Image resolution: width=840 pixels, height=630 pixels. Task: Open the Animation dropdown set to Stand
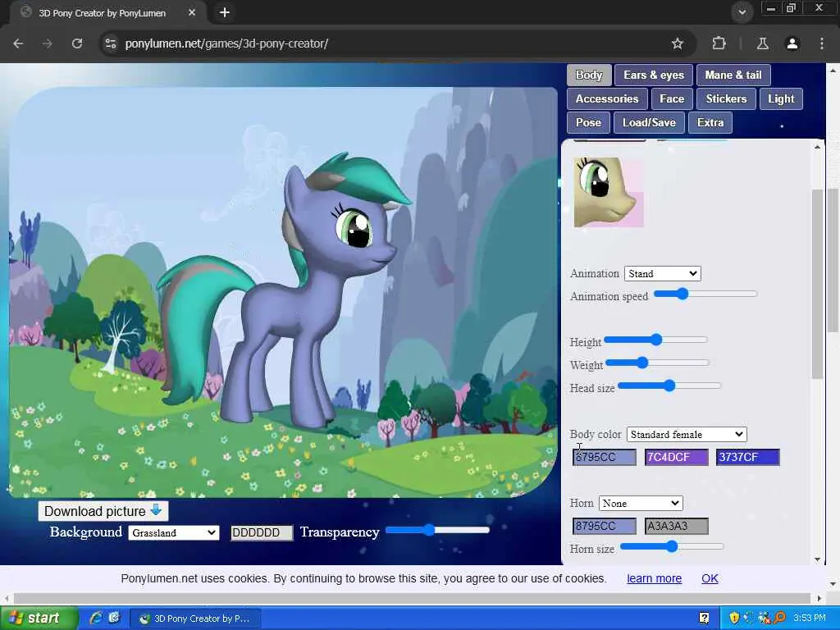click(x=662, y=274)
